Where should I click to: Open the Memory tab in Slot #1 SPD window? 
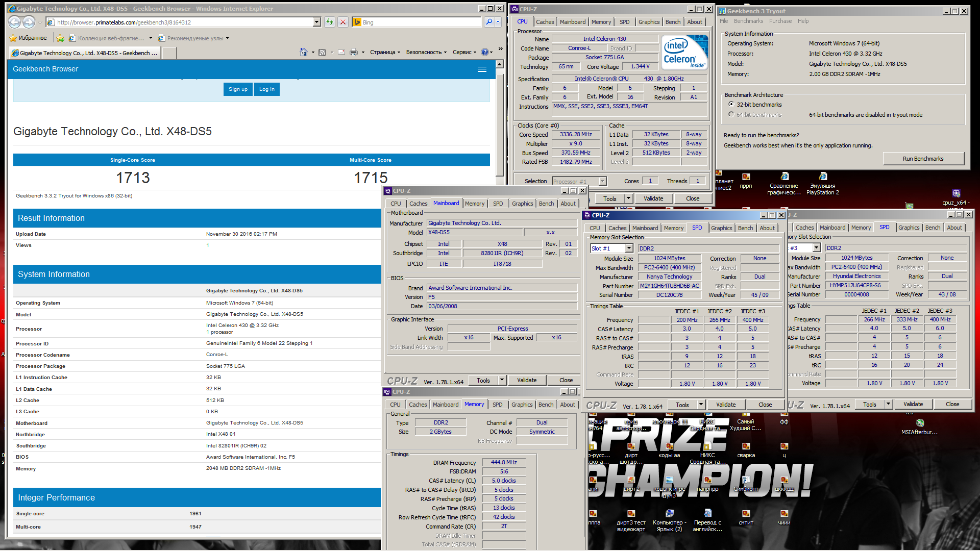tap(673, 228)
